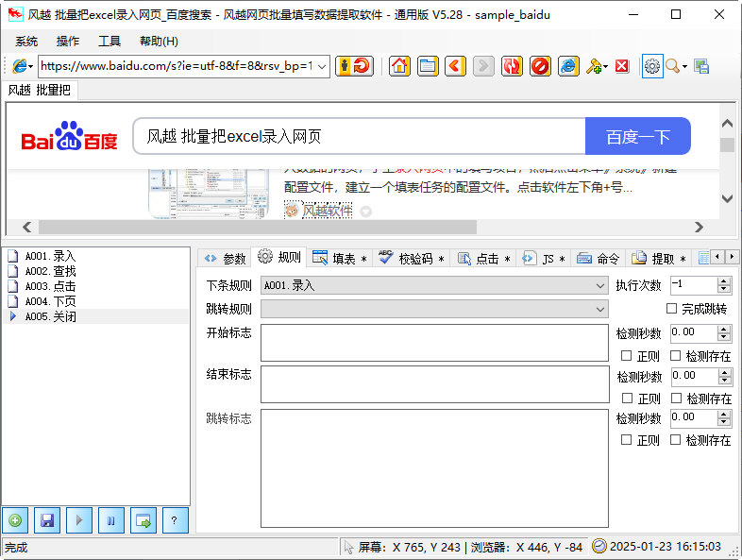Click the IE open-in-browser toolbar icon
Image resolution: width=742 pixels, height=560 pixels.
click(x=568, y=66)
